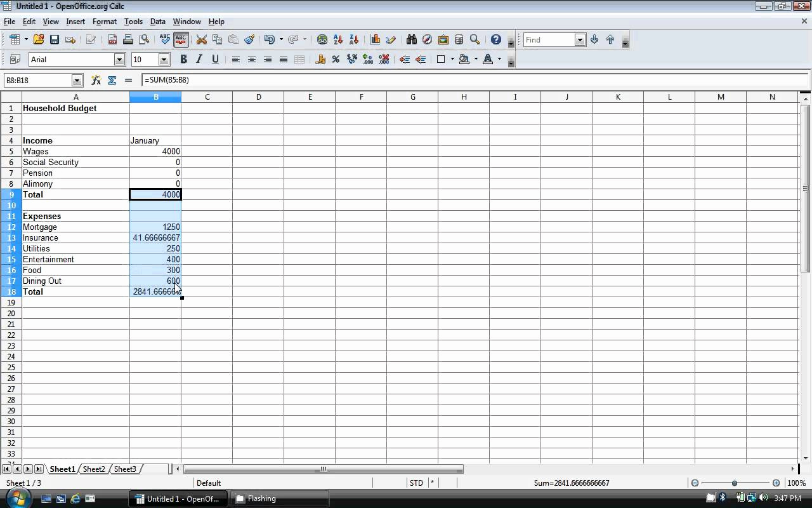
Task: Delete a decimal place
Action: [384, 59]
